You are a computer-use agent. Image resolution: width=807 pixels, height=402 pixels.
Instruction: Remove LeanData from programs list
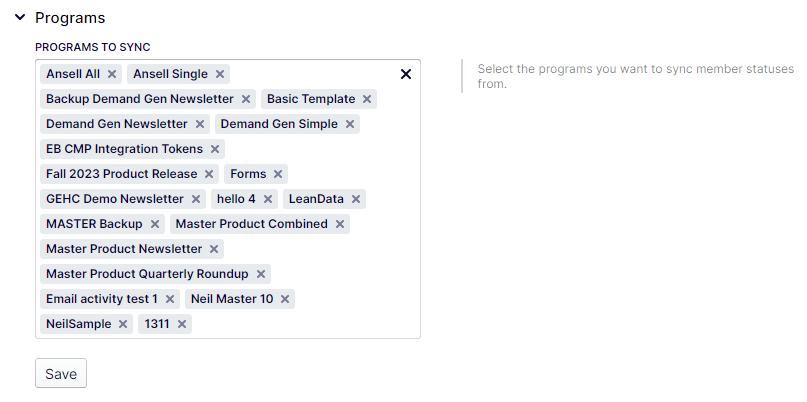(x=356, y=199)
